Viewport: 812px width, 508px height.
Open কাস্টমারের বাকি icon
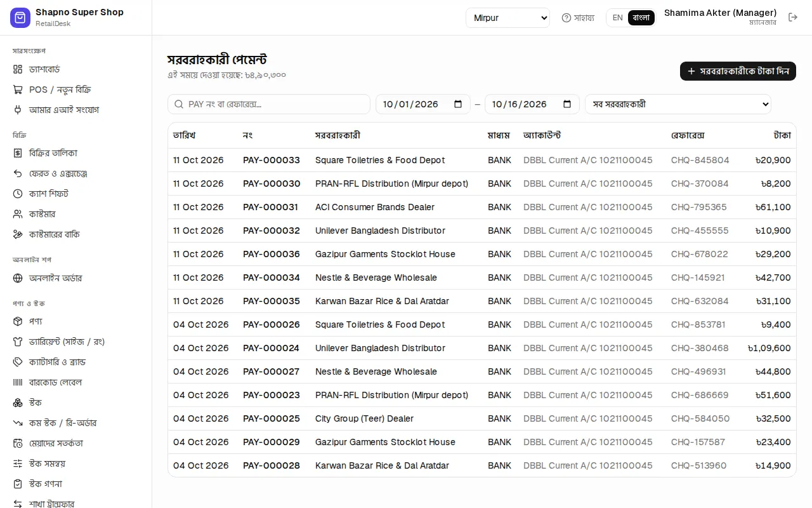18,234
